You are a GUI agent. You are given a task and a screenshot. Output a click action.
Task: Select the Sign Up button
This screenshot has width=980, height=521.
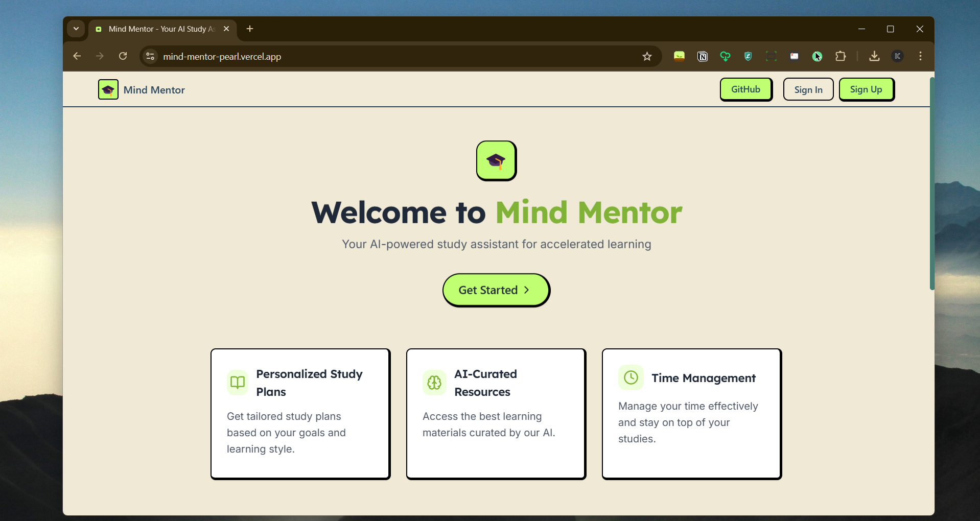pos(866,89)
